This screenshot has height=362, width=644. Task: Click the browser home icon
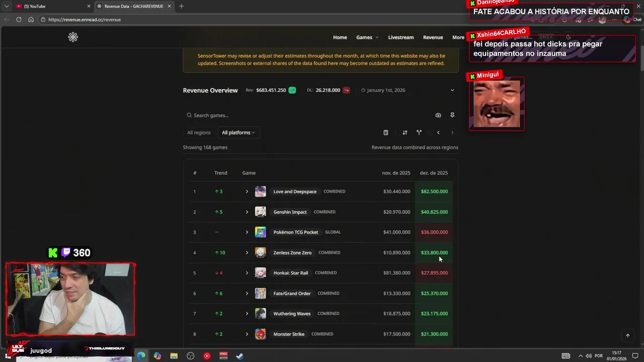click(x=31, y=20)
